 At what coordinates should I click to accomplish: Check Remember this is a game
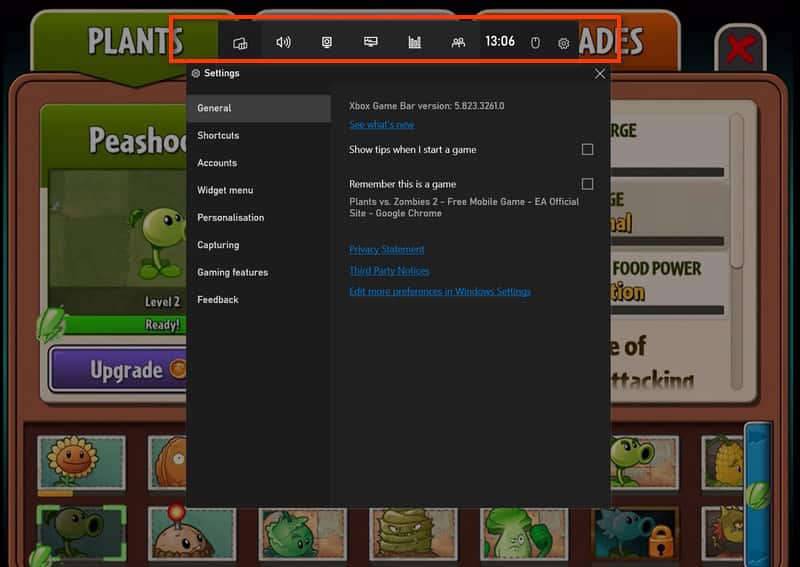point(587,184)
